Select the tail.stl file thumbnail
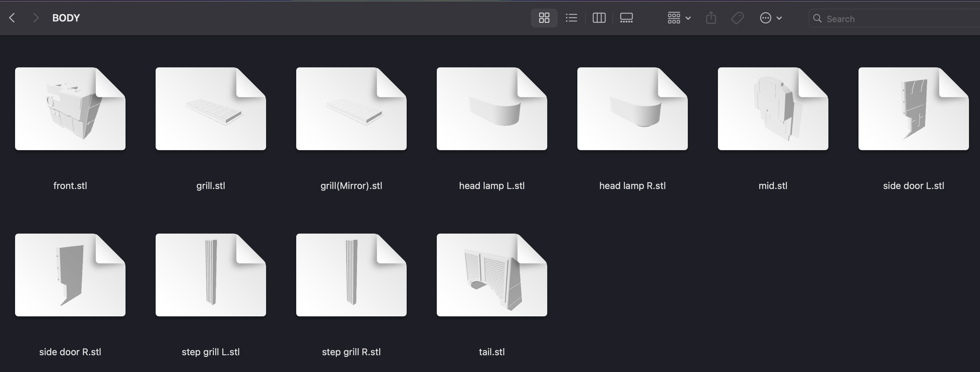Screen dimensions: 980x372 tap(492, 275)
